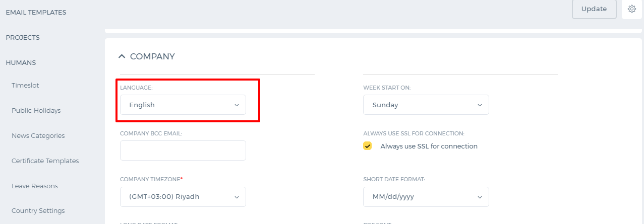
Task: Click the Language dropdown arrow
Action: [237, 105]
